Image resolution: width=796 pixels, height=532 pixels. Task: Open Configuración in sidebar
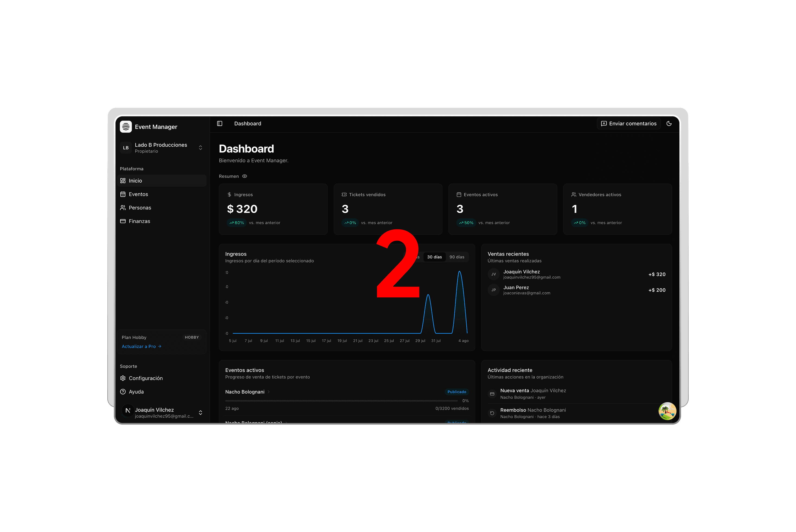point(162,378)
